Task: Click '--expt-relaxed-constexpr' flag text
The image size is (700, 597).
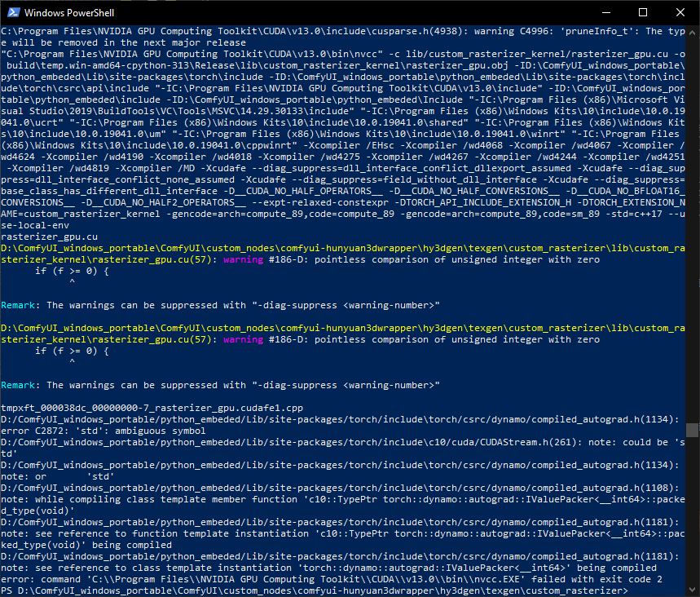Action: coord(320,202)
